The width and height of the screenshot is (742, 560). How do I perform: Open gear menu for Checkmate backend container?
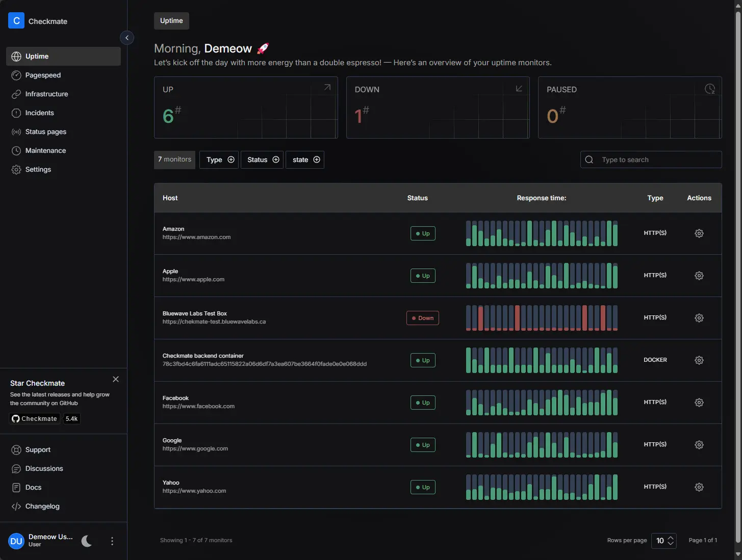click(699, 360)
